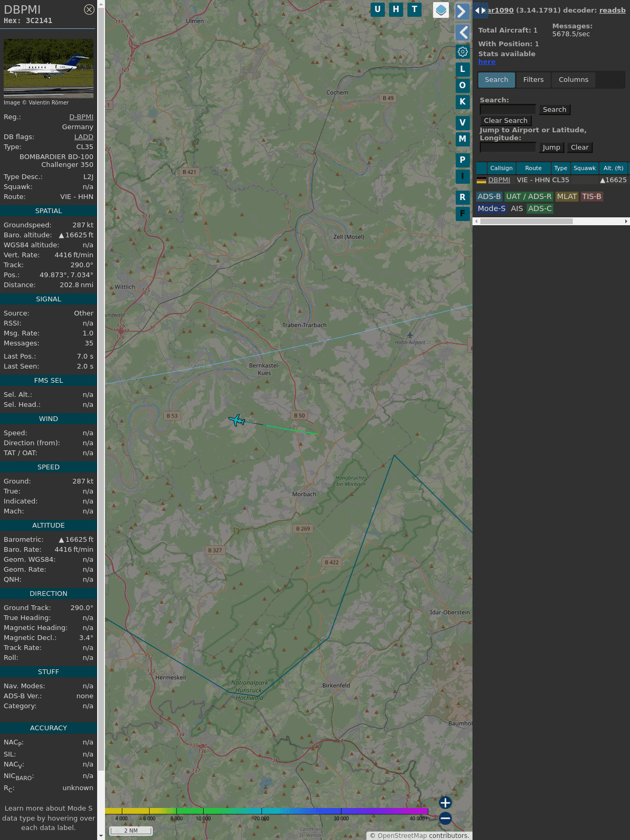Open the Columns tab
Image resolution: width=630 pixels, height=840 pixels.
[573, 80]
